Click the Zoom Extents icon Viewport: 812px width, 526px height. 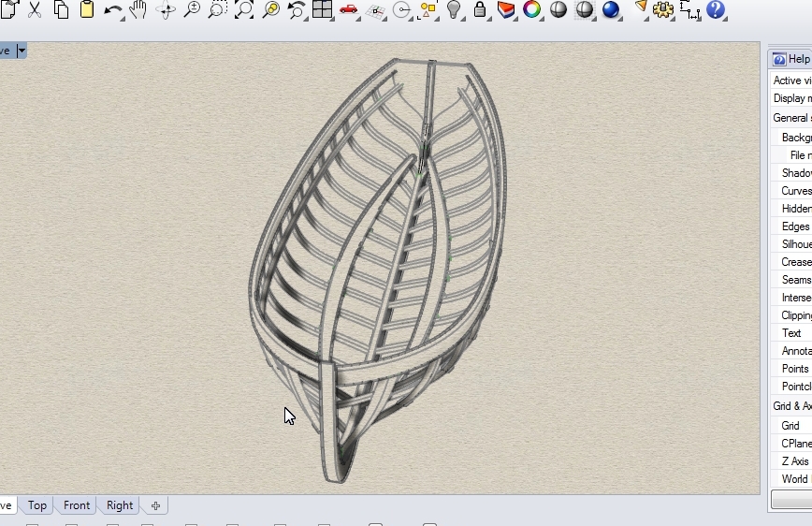tap(244, 10)
